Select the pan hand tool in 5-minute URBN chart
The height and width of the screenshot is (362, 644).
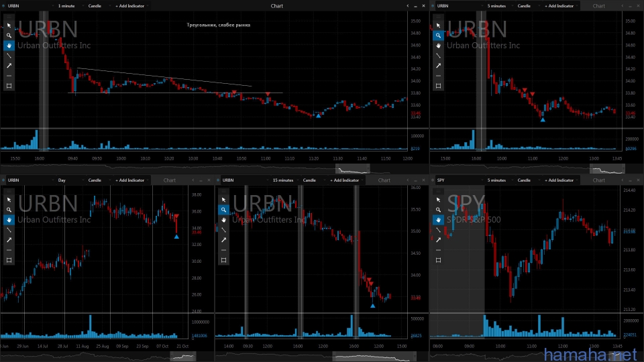point(438,46)
